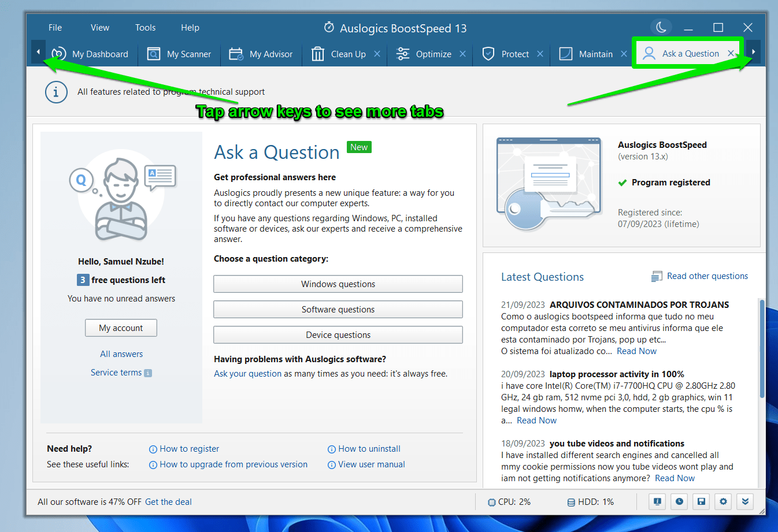Screen dimensions: 778x532
Task: Close the Clean Up tab
Action: point(377,54)
